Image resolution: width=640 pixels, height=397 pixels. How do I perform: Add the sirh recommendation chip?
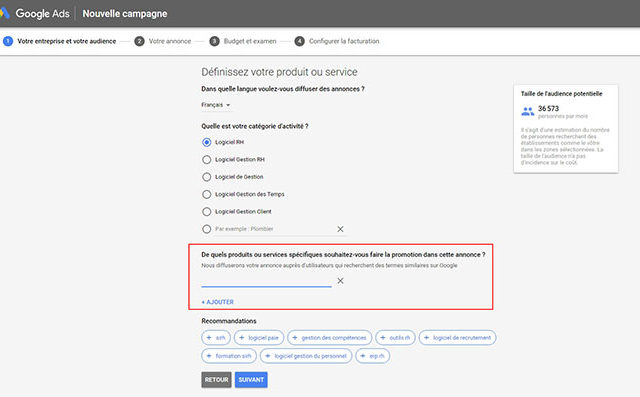click(x=216, y=337)
